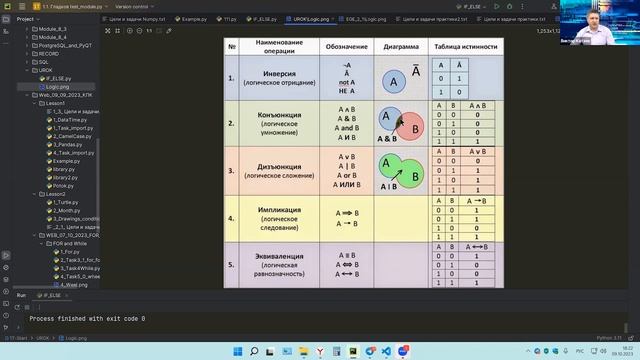The image size is (640, 360).
Task: Collapse the Lesson1 folder
Action: [34, 103]
